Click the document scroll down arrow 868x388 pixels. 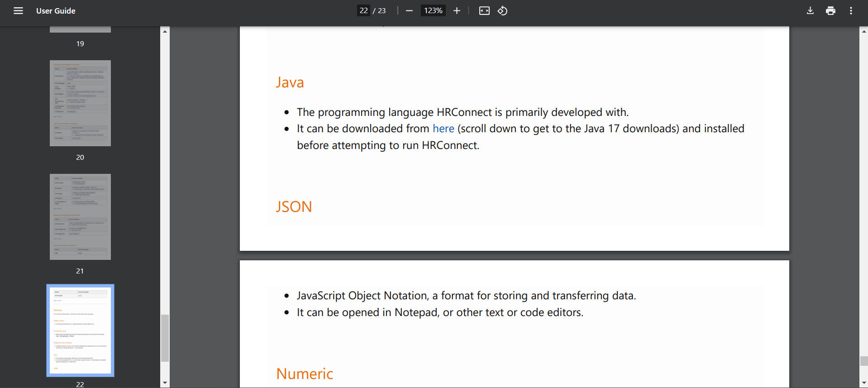(864, 383)
